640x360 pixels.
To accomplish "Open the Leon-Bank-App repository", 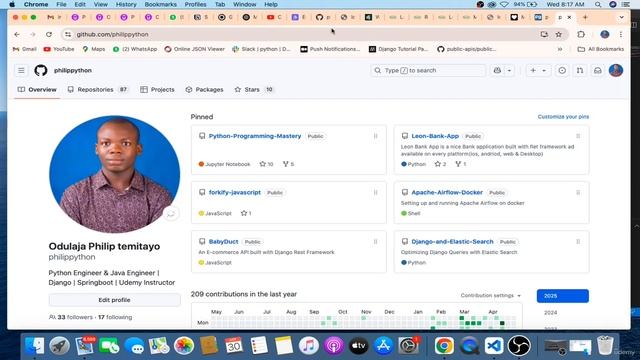I will (x=435, y=136).
